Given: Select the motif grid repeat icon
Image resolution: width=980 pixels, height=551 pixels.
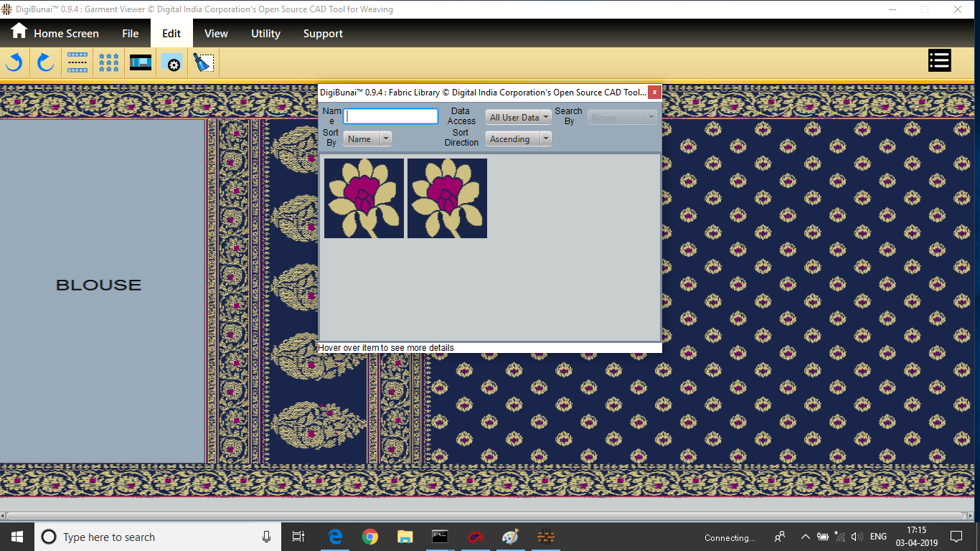Looking at the screenshot, I should point(109,63).
